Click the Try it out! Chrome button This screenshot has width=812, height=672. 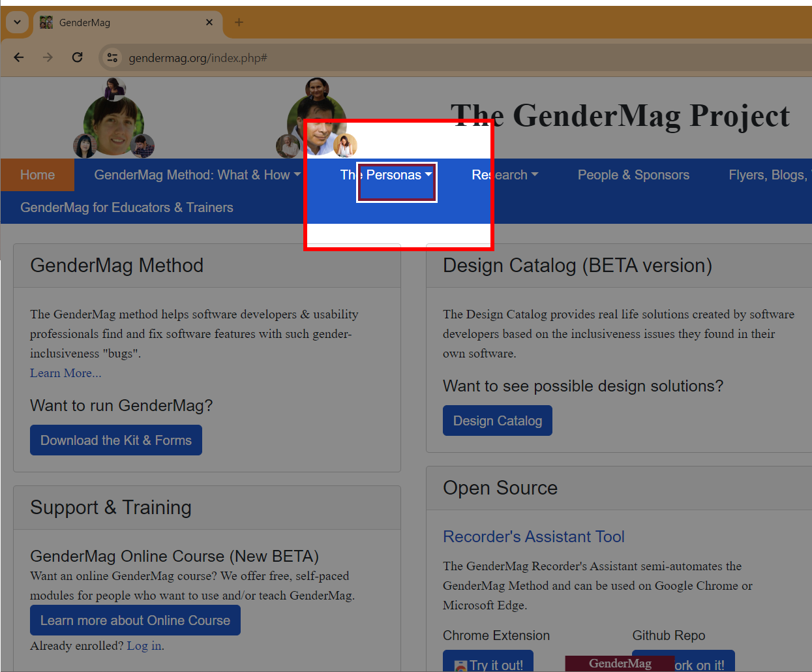pyautogui.click(x=488, y=661)
